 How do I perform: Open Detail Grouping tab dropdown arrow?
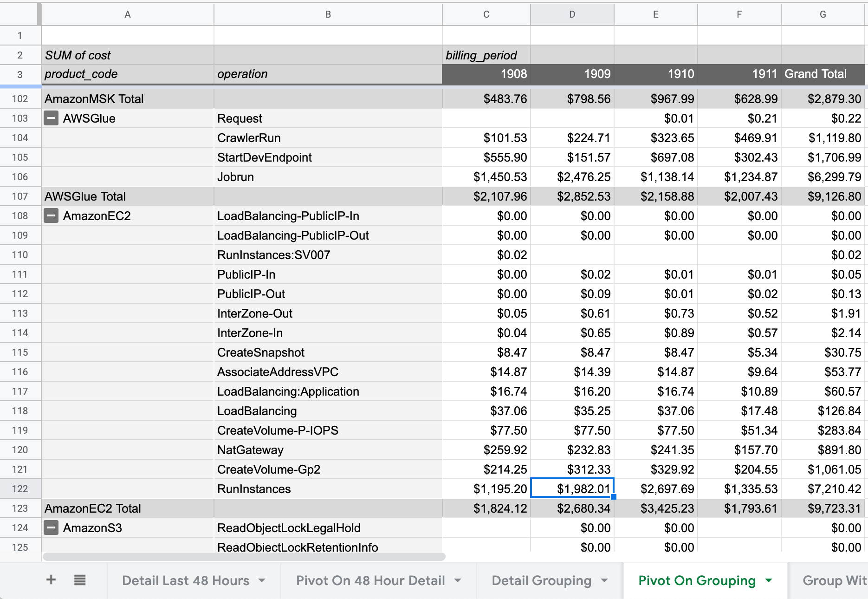(x=604, y=580)
